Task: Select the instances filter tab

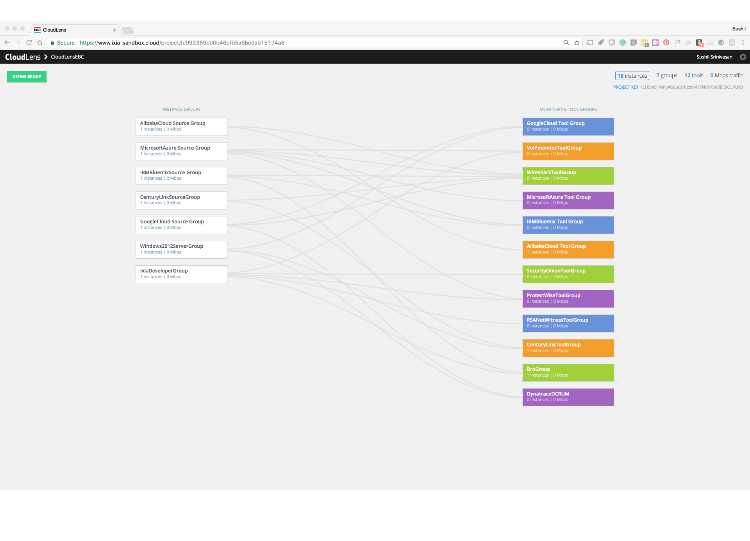Action: pyautogui.click(x=632, y=76)
